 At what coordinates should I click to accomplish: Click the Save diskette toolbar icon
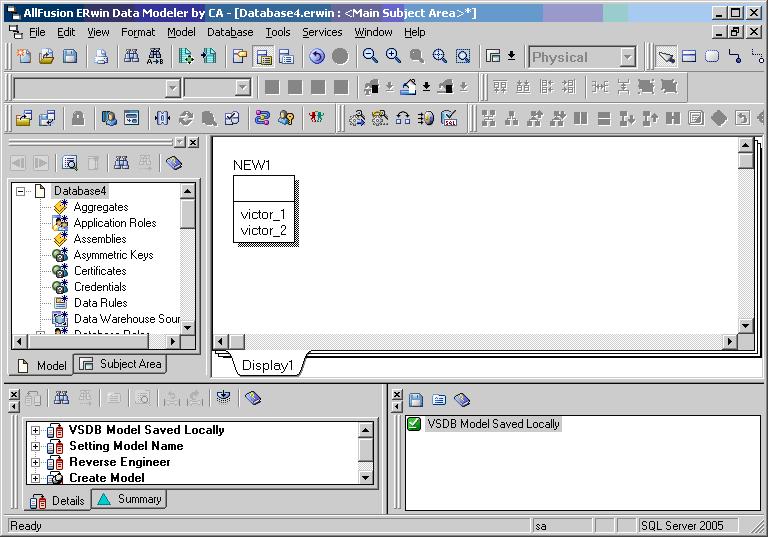point(70,56)
